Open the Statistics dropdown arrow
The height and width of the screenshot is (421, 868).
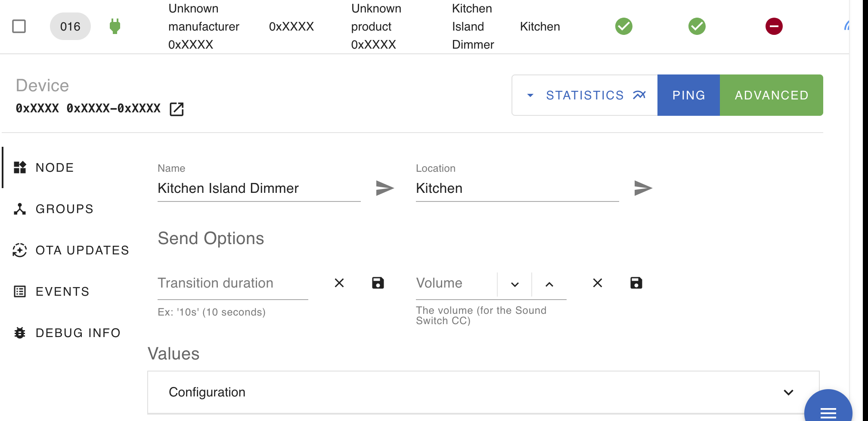[530, 95]
